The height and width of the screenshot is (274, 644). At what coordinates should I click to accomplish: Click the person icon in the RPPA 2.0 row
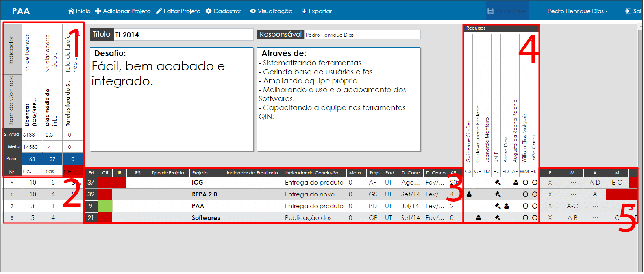(469, 194)
